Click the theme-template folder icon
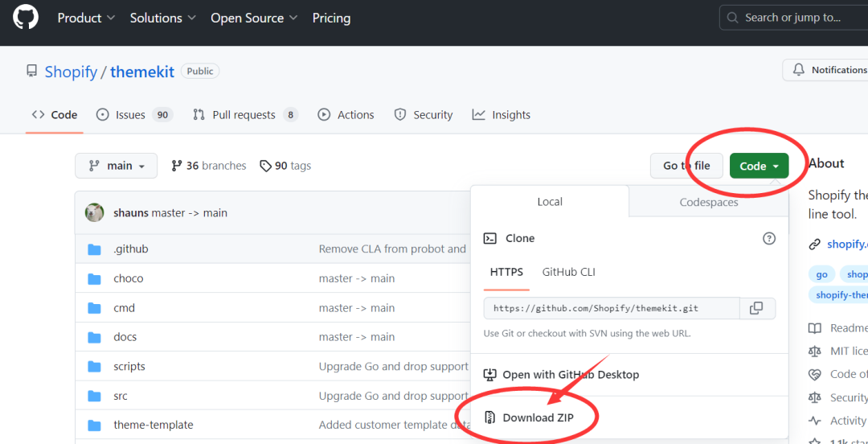Image resolution: width=868 pixels, height=444 pixels. click(95, 425)
